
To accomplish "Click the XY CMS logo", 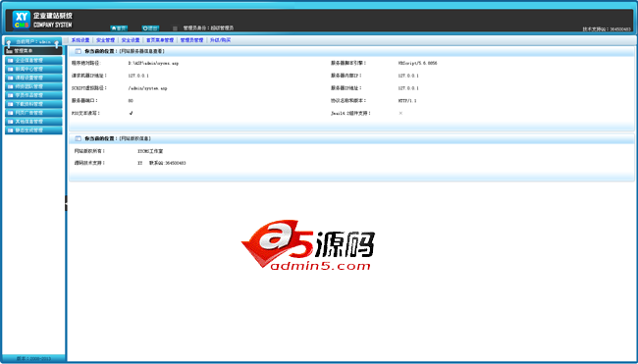I will (x=22, y=20).
